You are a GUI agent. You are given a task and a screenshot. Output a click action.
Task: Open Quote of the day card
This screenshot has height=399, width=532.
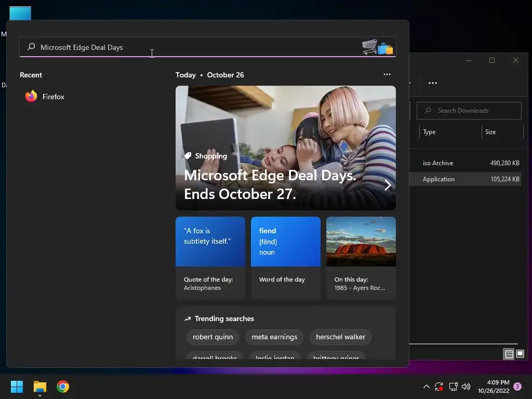(x=210, y=258)
